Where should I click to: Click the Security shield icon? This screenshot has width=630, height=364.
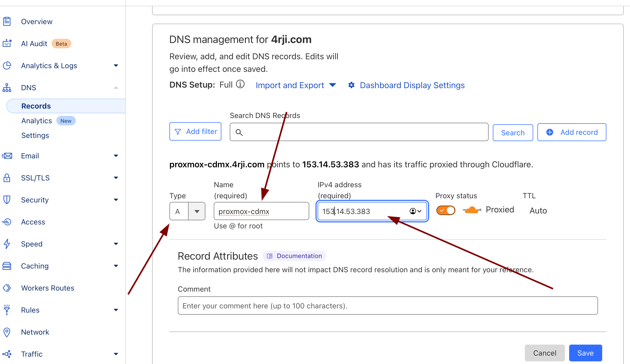7,200
